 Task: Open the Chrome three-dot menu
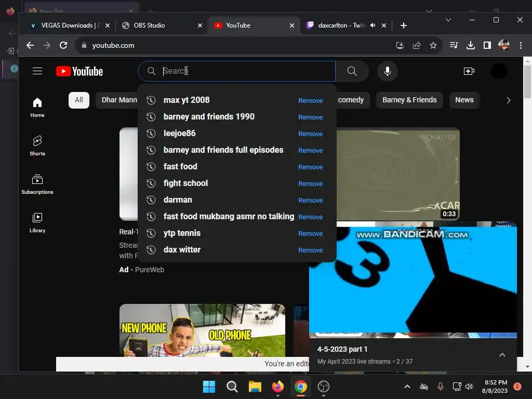pos(521,45)
